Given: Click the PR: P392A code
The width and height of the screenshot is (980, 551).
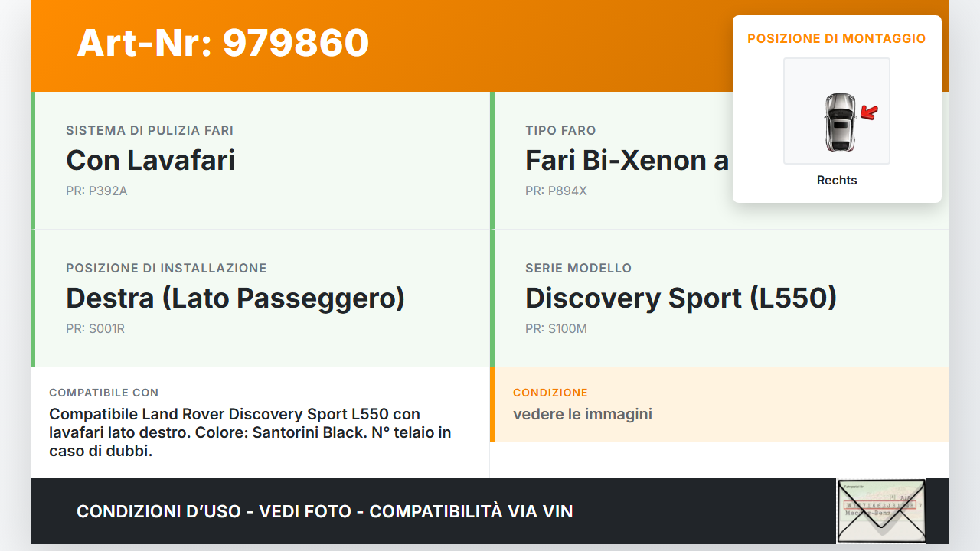Looking at the screenshot, I should point(96,191).
